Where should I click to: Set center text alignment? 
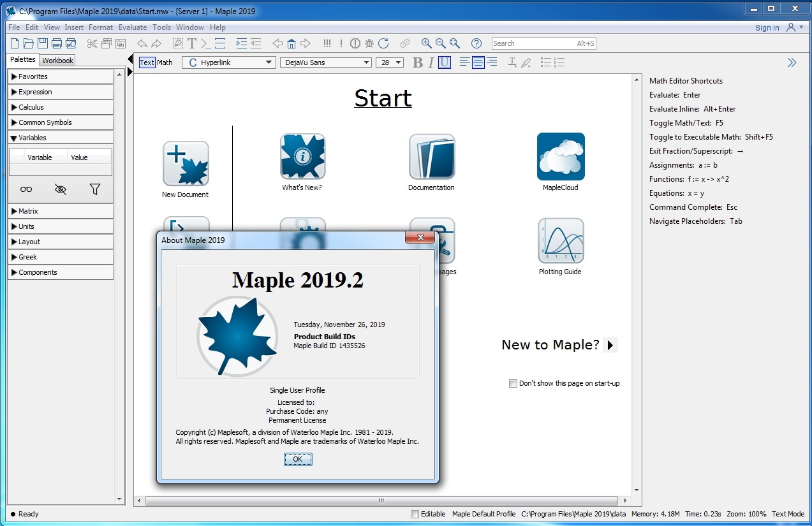478,62
